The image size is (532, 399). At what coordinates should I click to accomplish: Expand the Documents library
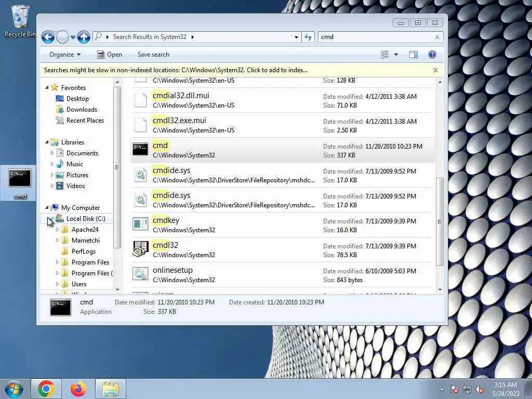click(52, 153)
